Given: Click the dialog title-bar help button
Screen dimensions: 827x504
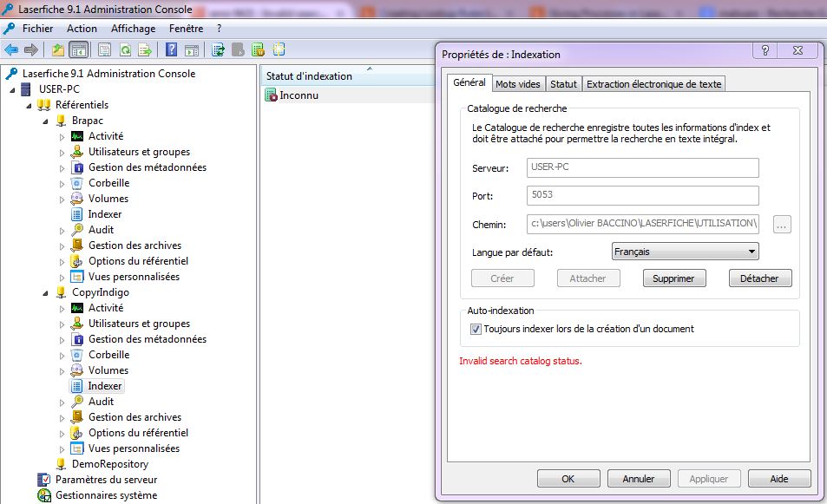Looking at the screenshot, I should [x=765, y=50].
